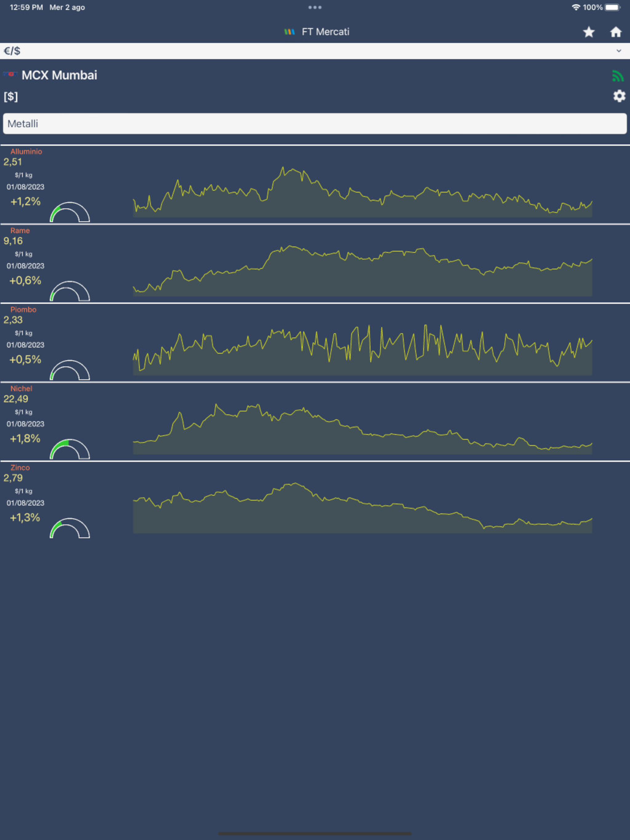This screenshot has height=840, width=630.
Task: Open the Alluminio price chart
Action: (x=362, y=192)
